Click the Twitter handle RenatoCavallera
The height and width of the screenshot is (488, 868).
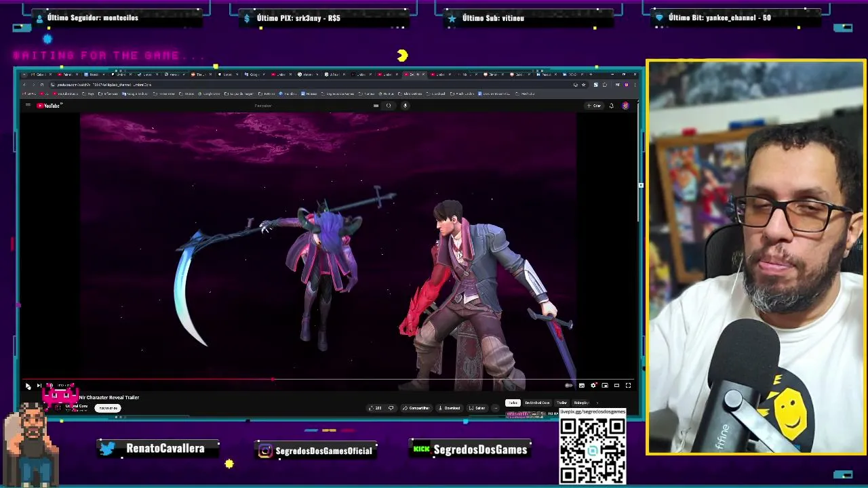pyautogui.click(x=165, y=449)
